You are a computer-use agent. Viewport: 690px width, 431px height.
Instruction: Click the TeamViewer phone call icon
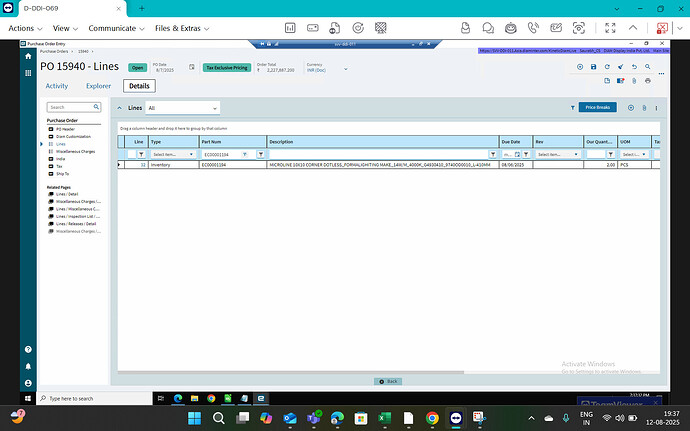click(533, 28)
